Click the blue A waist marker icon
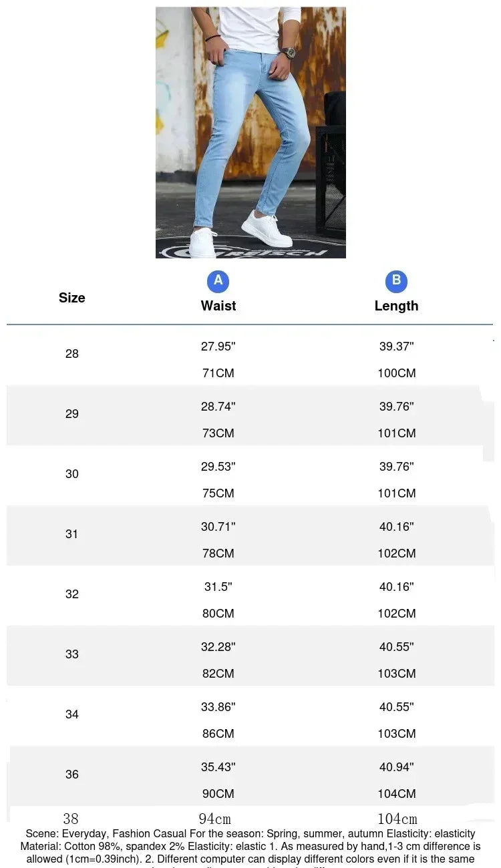Viewport: 501px width, 868px height. [218, 281]
